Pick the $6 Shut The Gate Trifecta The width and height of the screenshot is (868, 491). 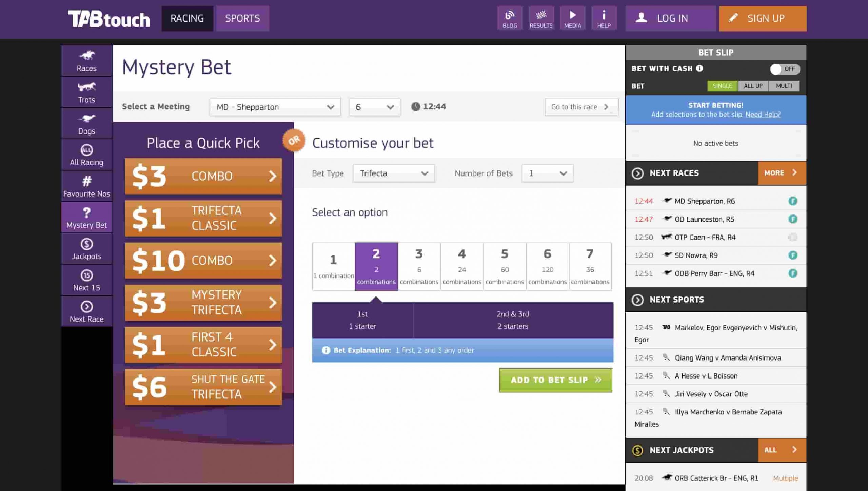[x=203, y=387]
